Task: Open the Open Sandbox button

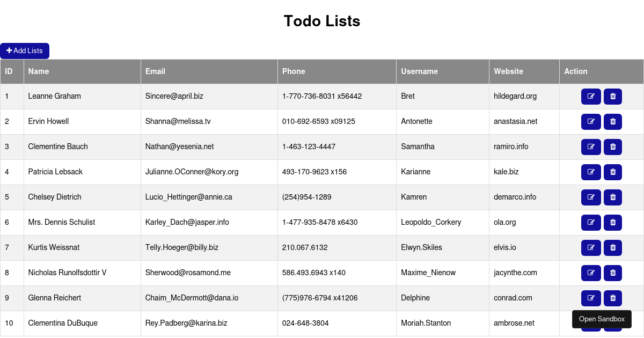Action: coord(602,319)
